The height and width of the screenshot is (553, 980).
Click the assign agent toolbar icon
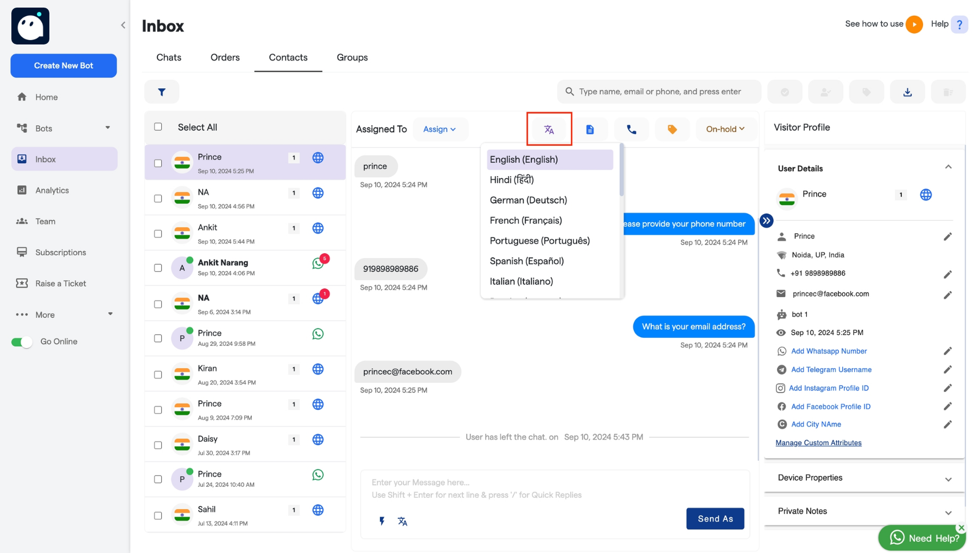click(825, 92)
